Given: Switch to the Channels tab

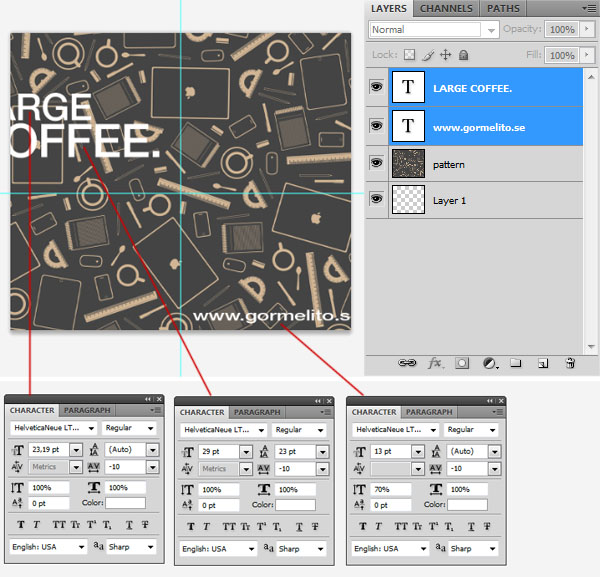Looking at the screenshot, I should (446, 8).
